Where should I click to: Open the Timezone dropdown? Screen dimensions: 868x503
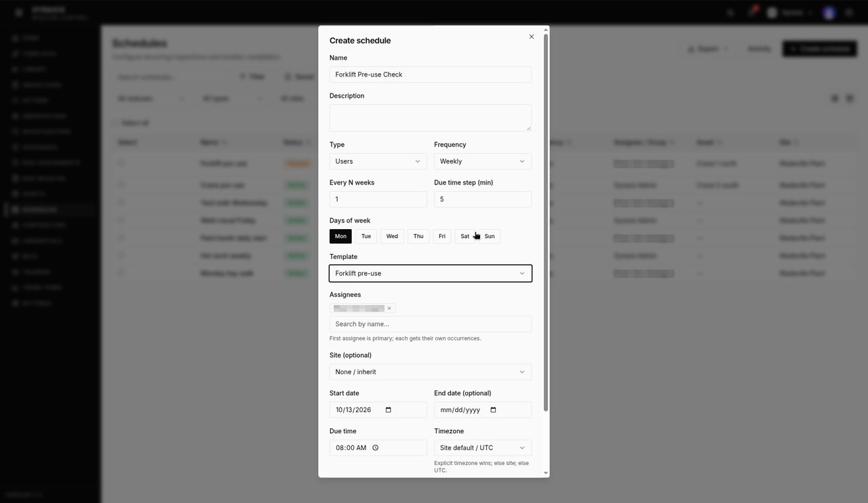click(x=483, y=447)
